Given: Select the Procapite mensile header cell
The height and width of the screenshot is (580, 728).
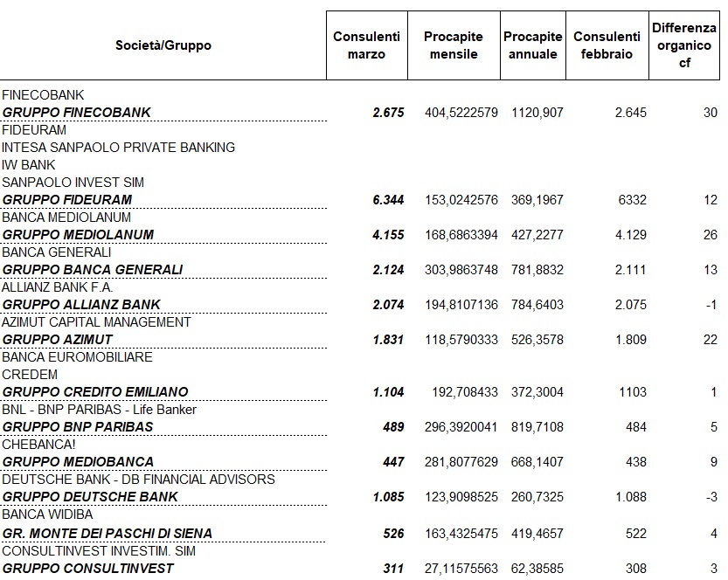Looking at the screenshot, I should 454,45.
